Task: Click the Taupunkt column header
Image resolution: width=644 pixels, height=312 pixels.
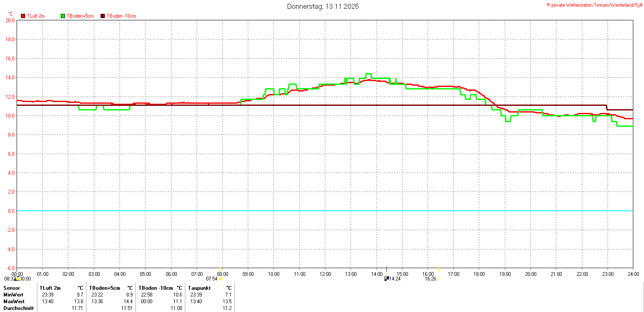Action: coord(200,288)
